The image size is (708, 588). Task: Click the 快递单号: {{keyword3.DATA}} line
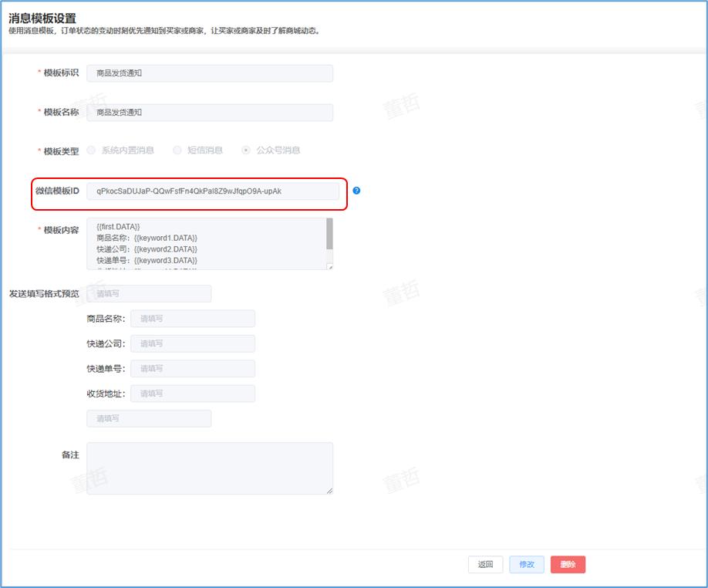click(x=147, y=261)
